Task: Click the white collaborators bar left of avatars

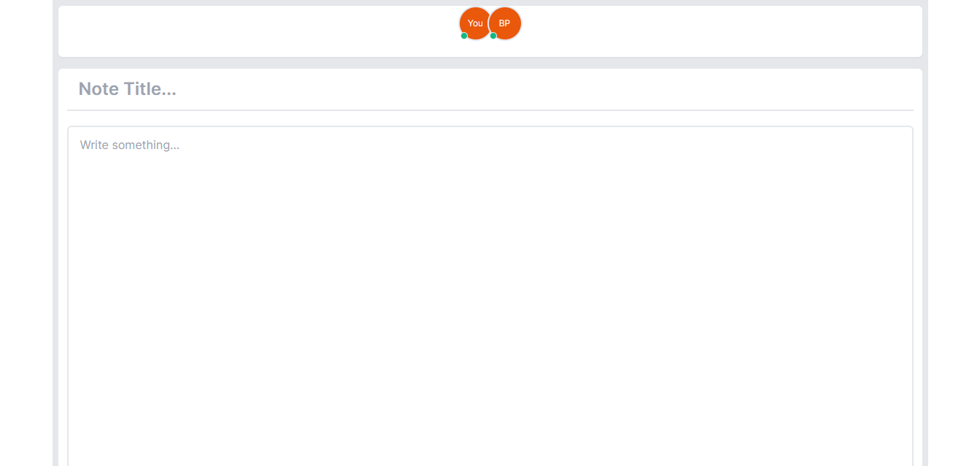Action: 255,31
